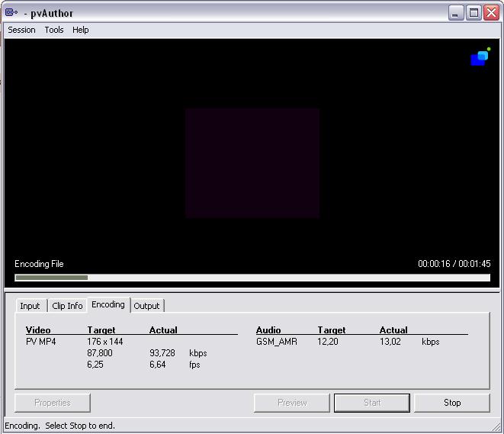Click the pvAuthor title bar app icon
Viewport: 504px width, 434px height.
11,12
